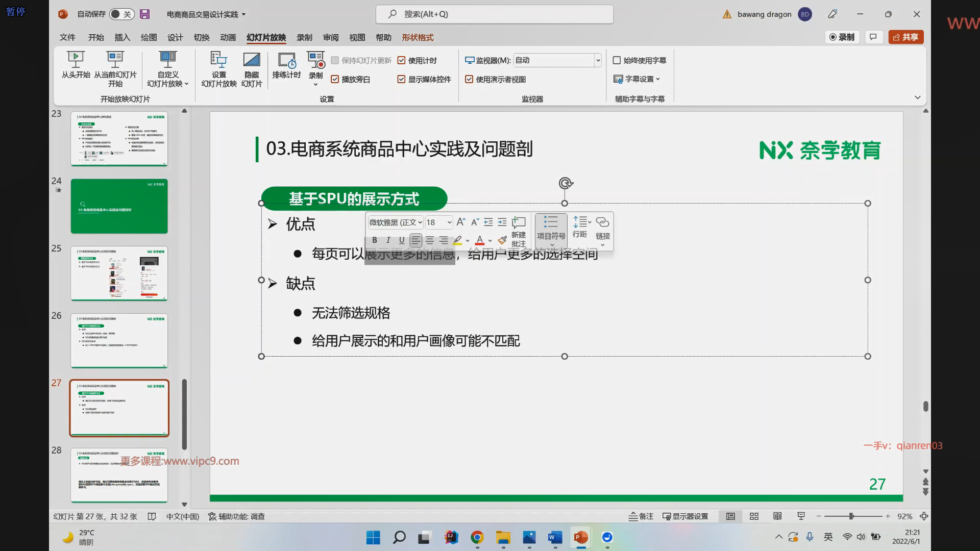The width and height of the screenshot is (980, 551).
Task: Click format painter brush icon
Action: click(x=502, y=240)
